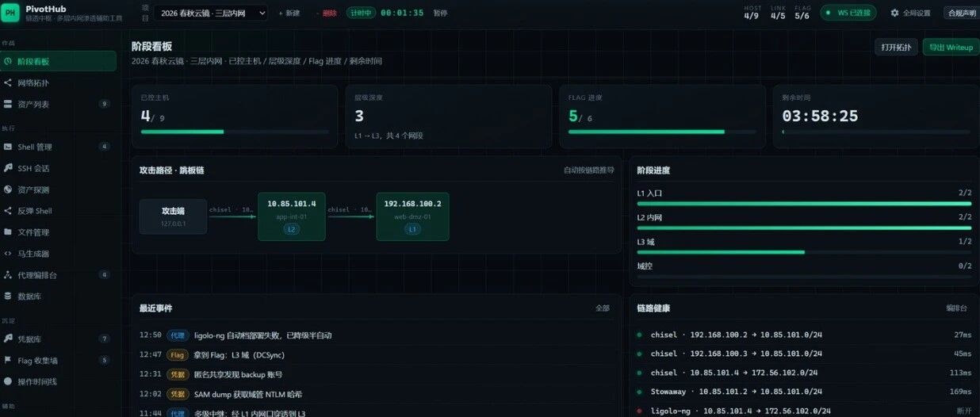This screenshot has height=417, width=980.
Task: Click L1 badge on web-dmz-01 node
Action: click(412, 229)
